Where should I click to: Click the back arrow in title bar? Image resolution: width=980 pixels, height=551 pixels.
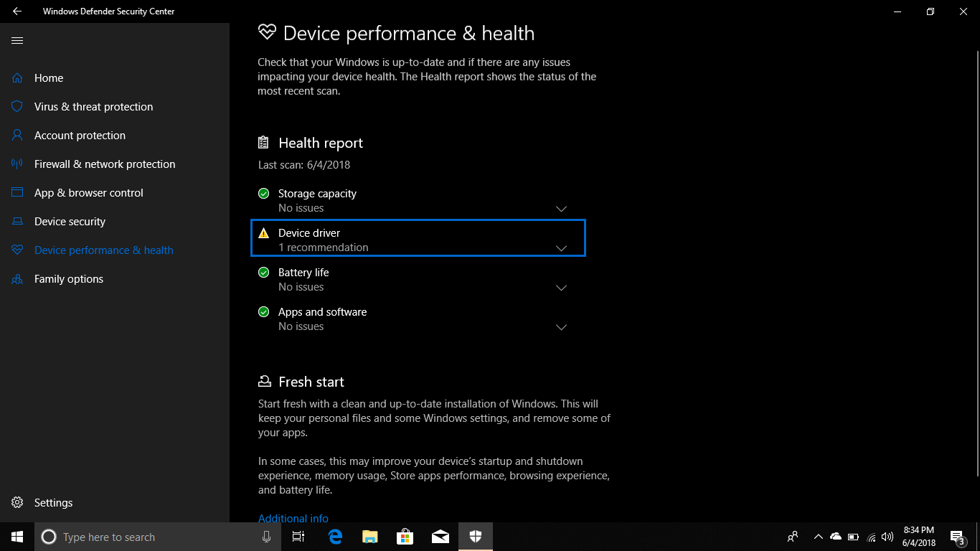[x=17, y=11]
